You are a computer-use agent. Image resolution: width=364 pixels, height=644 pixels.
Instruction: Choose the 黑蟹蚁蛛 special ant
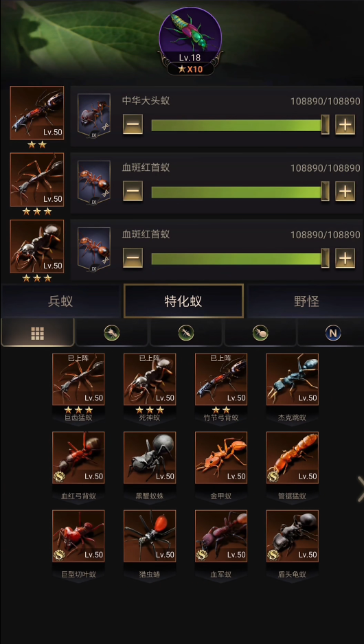point(150,457)
